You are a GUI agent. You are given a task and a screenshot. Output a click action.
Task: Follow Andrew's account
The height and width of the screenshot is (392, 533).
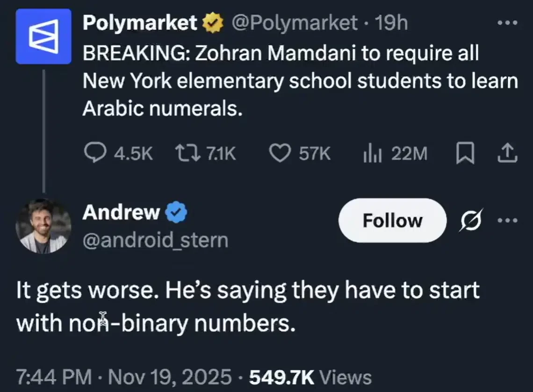392,221
